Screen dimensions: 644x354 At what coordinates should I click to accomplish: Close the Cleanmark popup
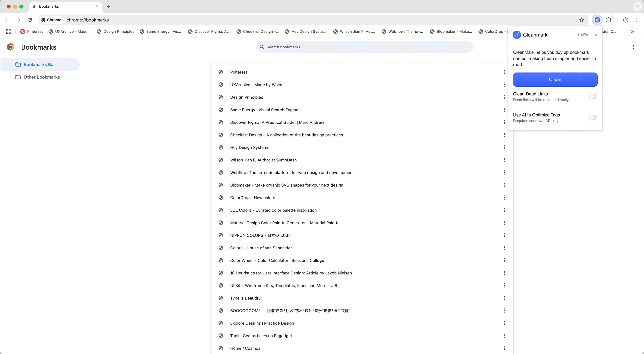pyautogui.click(x=596, y=35)
